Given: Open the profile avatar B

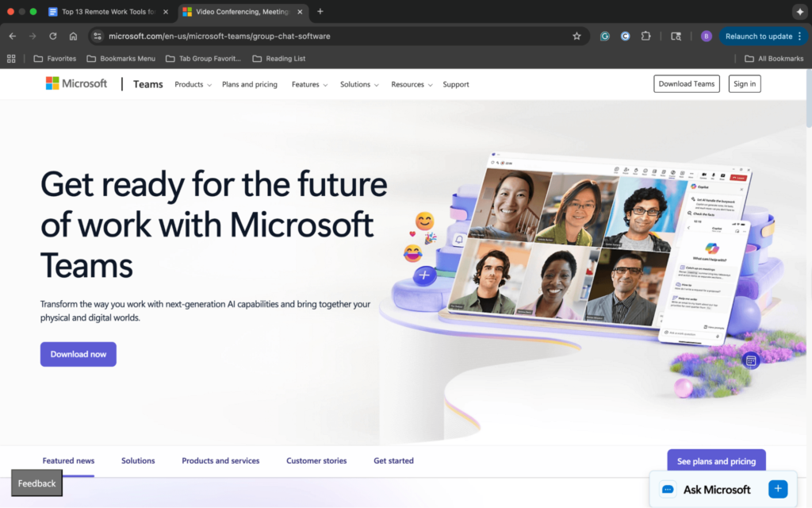Looking at the screenshot, I should [x=706, y=37].
